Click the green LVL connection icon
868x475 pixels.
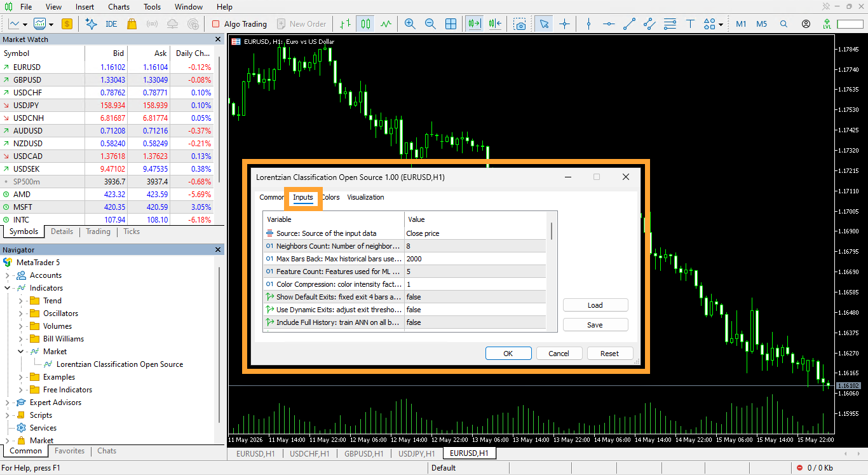pyautogui.click(x=826, y=24)
